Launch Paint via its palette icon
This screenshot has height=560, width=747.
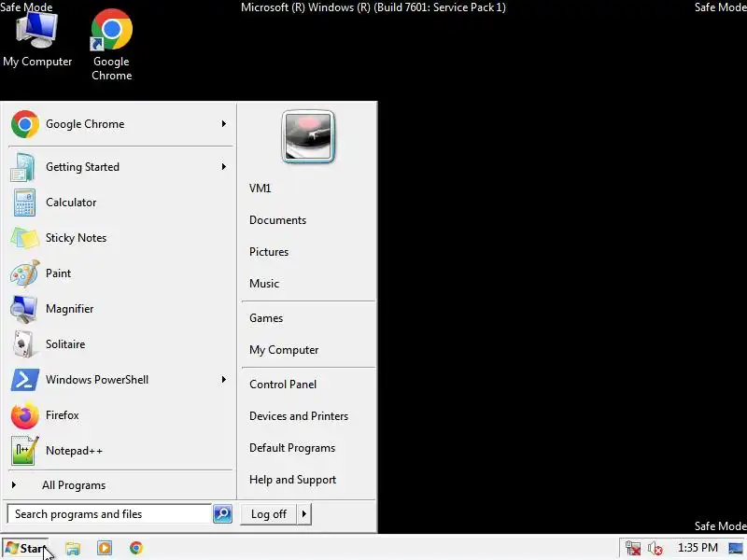(x=25, y=273)
